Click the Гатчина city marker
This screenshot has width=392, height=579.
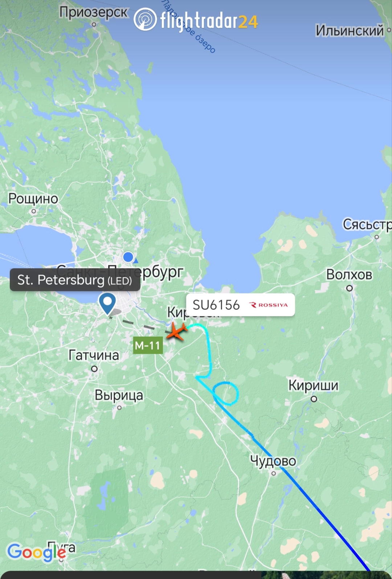94,369
